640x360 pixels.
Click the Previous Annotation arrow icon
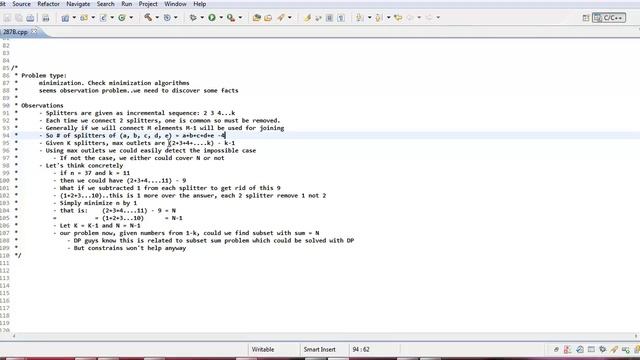coord(378,18)
